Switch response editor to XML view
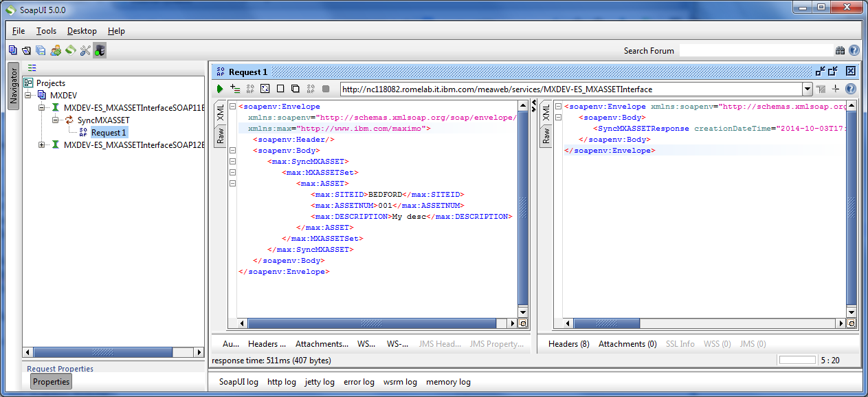The image size is (868, 397). [546, 113]
